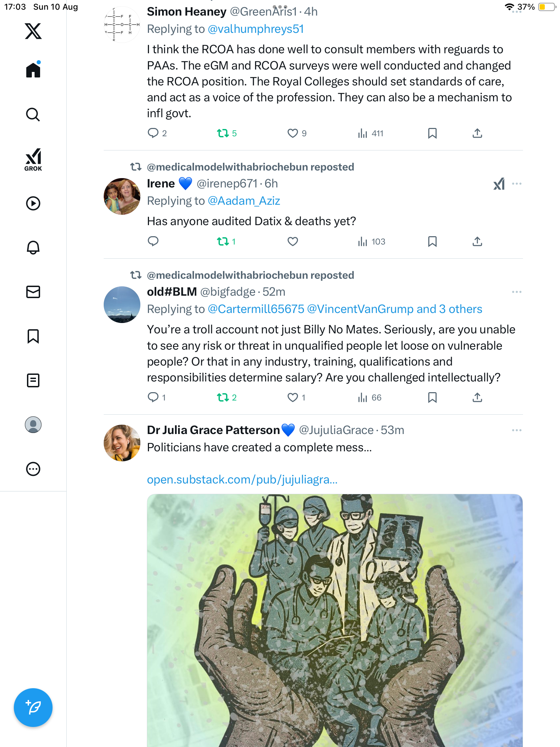
Task: Open Direct Messages envelope icon
Action: point(33,292)
